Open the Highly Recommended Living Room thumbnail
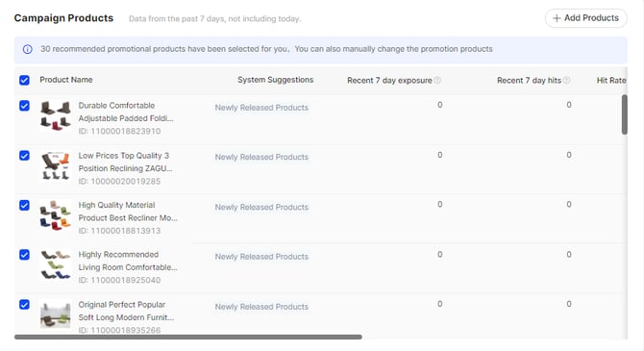 coord(56,264)
